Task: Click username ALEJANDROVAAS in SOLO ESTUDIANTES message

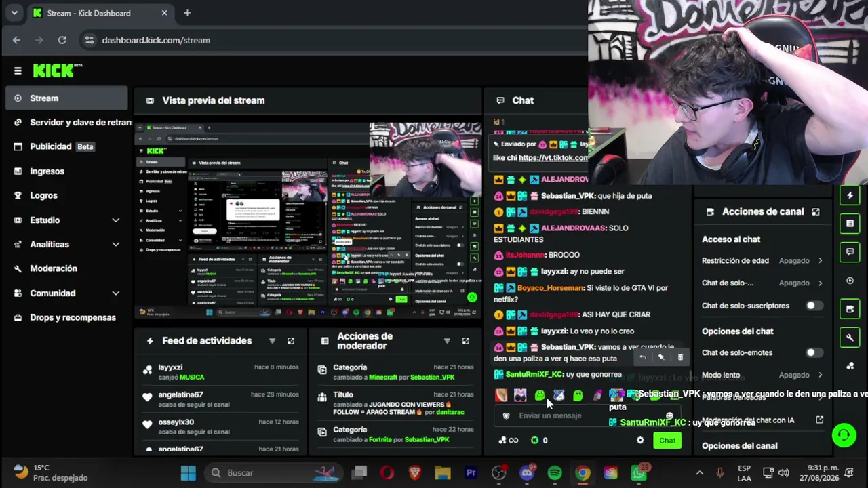Action: [x=573, y=228]
